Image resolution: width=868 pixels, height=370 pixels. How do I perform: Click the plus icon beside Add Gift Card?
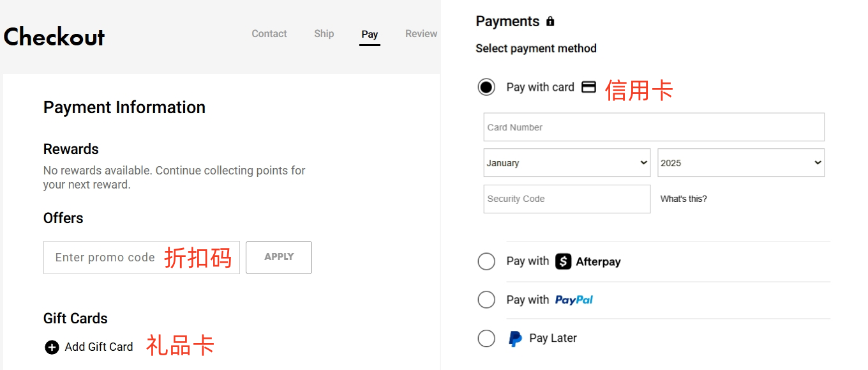click(52, 347)
